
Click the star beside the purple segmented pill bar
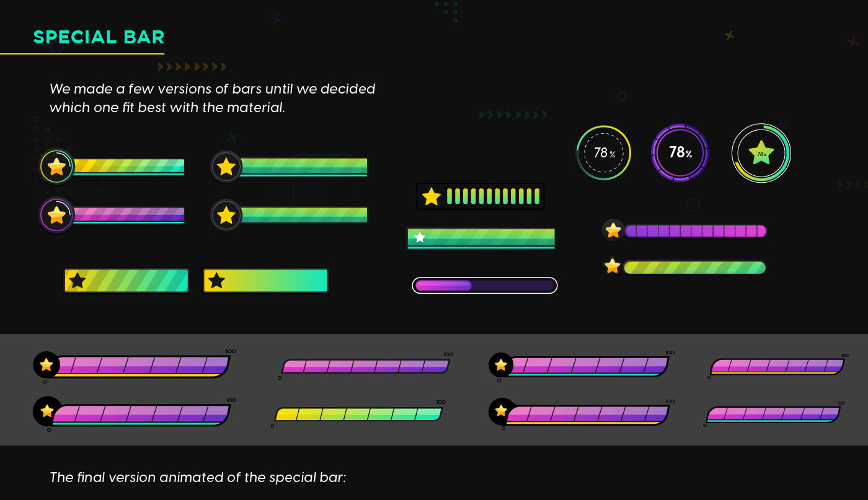click(x=613, y=230)
